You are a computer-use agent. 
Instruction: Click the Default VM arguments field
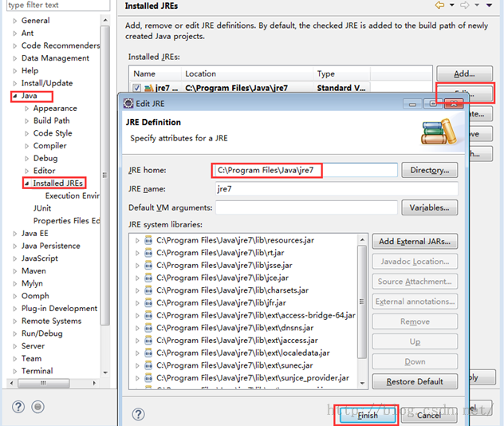[x=306, y=207]
